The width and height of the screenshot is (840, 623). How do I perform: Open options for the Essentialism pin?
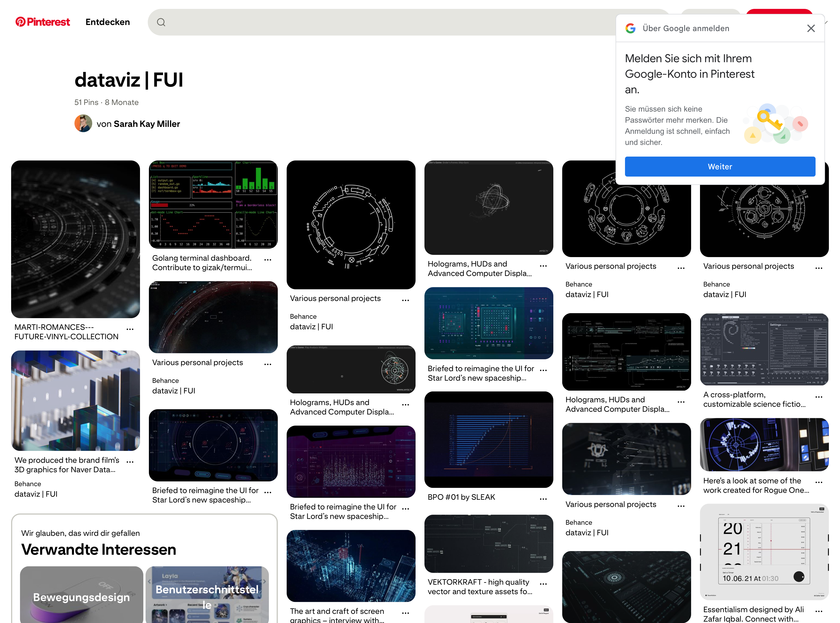[x=819, y=611]
